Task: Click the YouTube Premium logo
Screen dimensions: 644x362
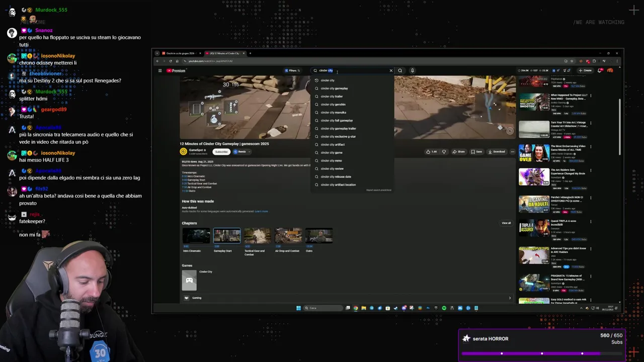Action: (176, 70)
